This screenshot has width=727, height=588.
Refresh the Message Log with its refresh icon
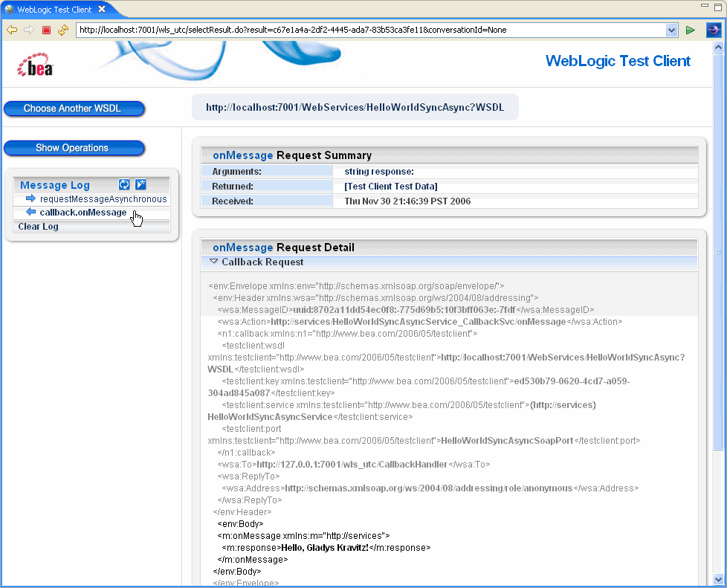point(124,184)
